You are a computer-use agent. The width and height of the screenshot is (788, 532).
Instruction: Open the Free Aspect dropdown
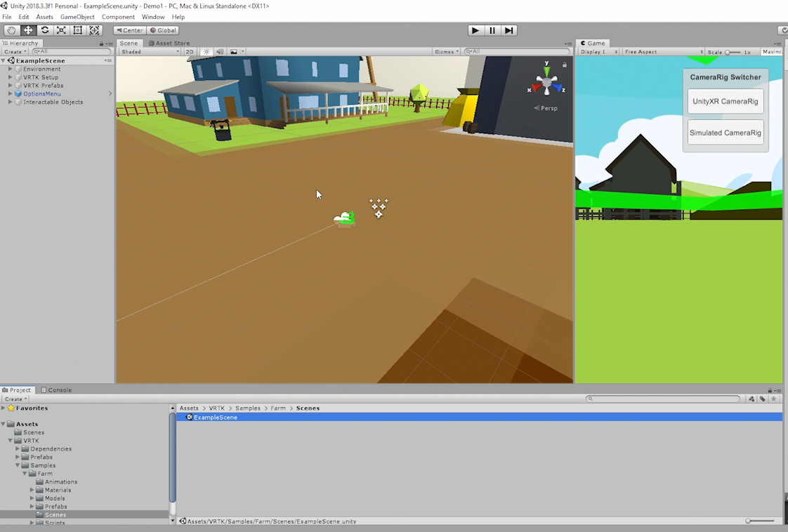pyautogui.click(x=664, y=52)
